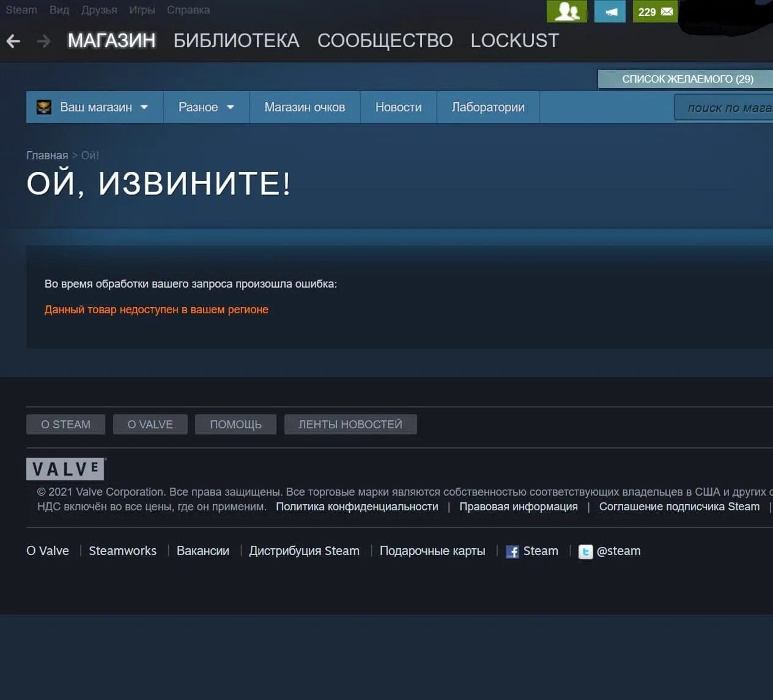Image resolution: width=773 pixels, height=700 pixels.
Task: Click the Главная breadcrumb link
Action: (x=47, y=155)
